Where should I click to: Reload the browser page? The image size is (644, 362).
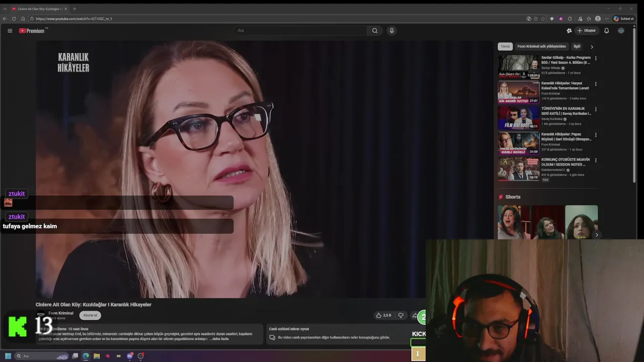click(14, 19)
